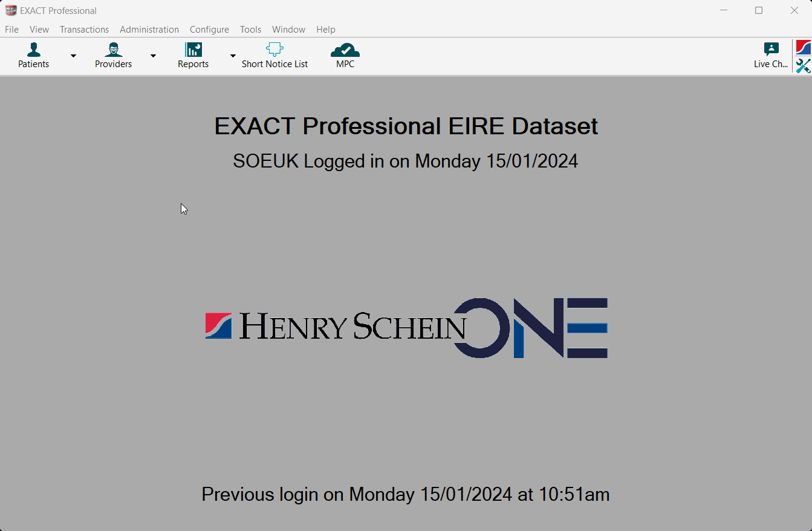
Task: Open the Configure menu
Action: tap(209, 29)
